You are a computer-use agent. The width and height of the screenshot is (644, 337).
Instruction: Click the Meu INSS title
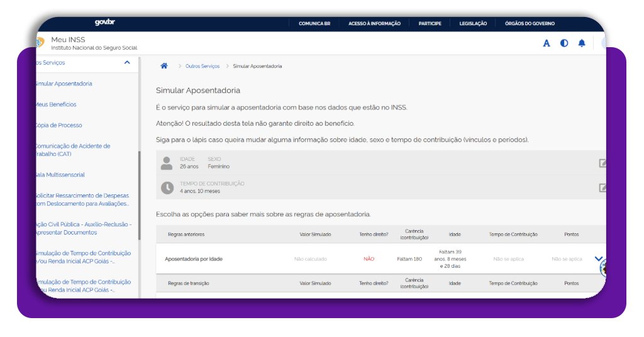pos(68,40)
